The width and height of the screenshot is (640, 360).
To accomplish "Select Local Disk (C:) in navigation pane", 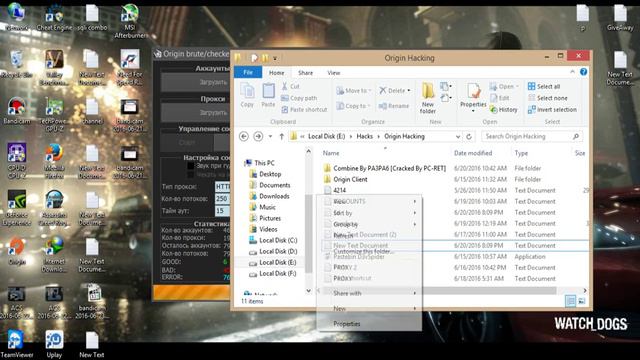I will click(278, 240).
